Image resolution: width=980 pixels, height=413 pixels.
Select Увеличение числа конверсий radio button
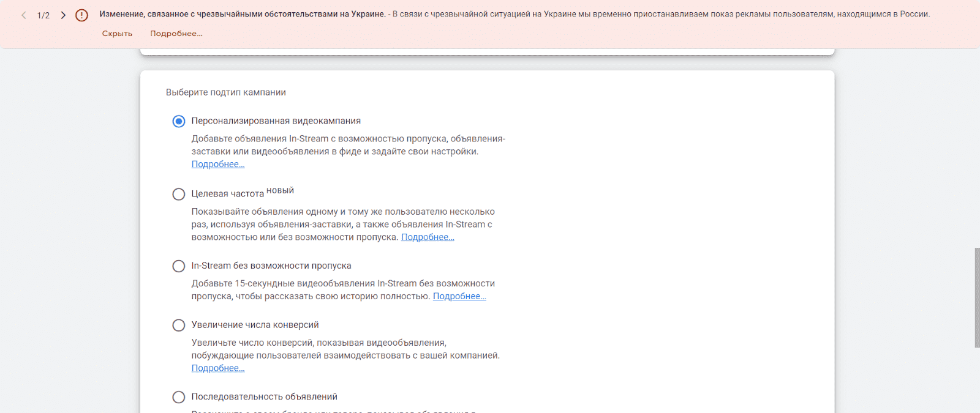(178, 325)
